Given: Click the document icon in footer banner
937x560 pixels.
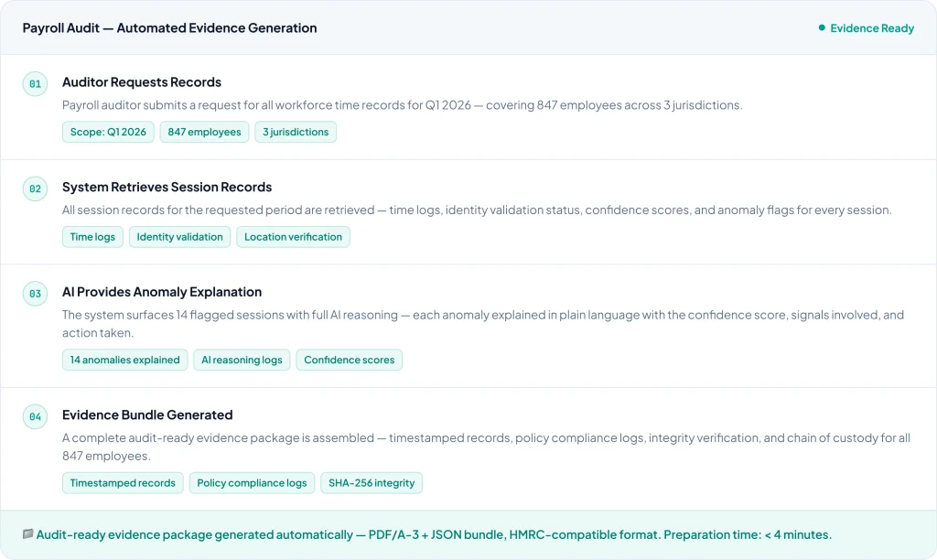Looking at the screenshot, I should tap(27, 534).
